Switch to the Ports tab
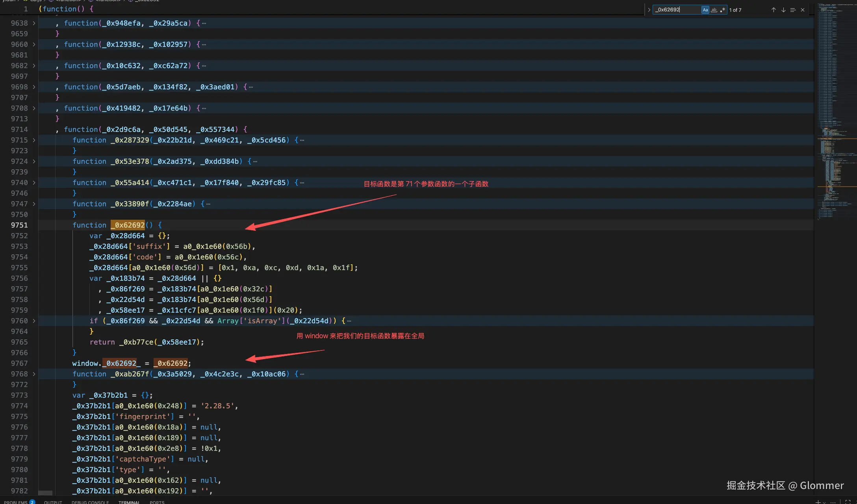857x504 pixels. pyautogui.click(x=157, y=502)
